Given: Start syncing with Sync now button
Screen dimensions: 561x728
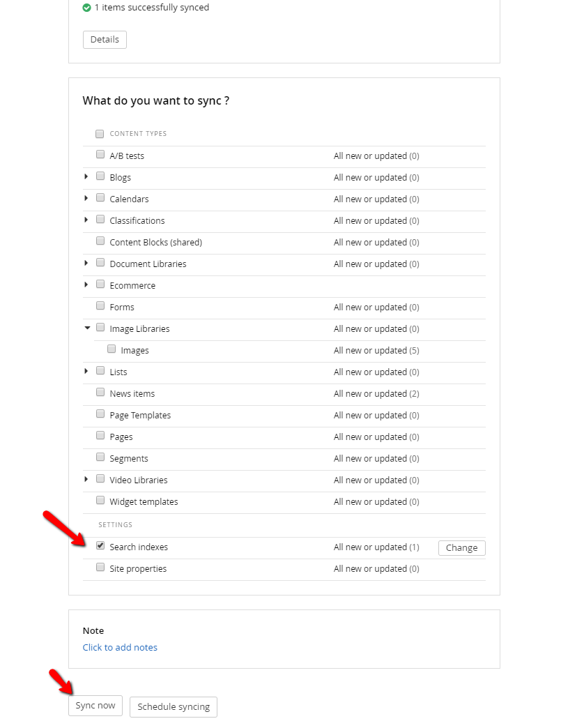Looking at the screenshot, I should (95, 706).
